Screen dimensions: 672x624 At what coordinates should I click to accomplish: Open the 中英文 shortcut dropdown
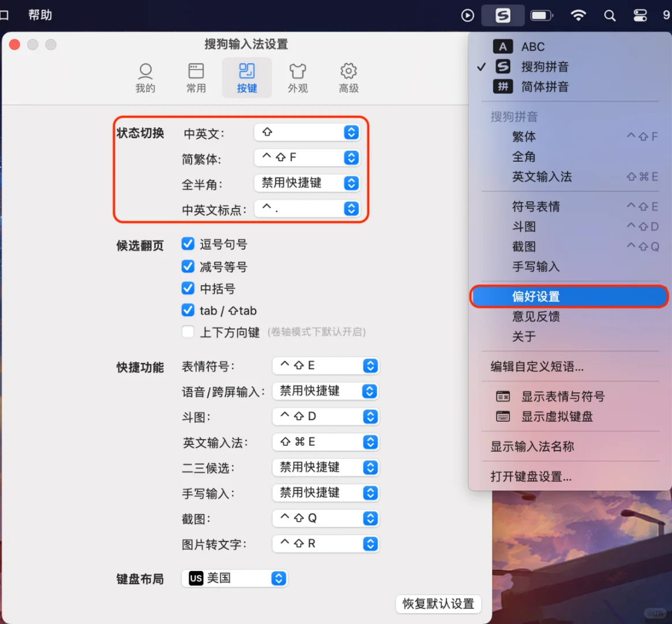click(x=307, y=132)
